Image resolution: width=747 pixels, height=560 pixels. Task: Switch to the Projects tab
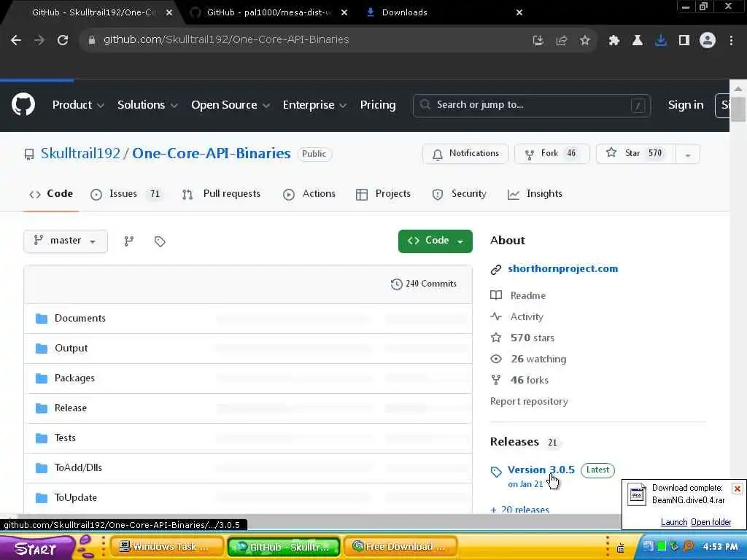pyautogui.click(x=383, y=194)
